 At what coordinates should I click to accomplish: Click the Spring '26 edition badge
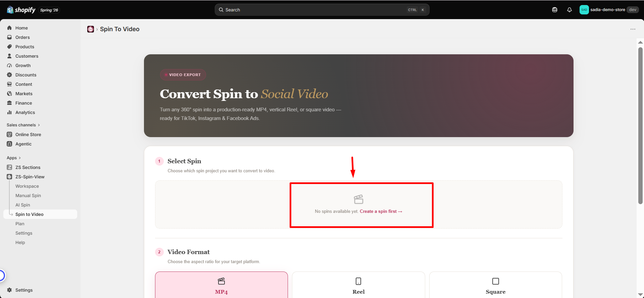[x=49, y=10]
